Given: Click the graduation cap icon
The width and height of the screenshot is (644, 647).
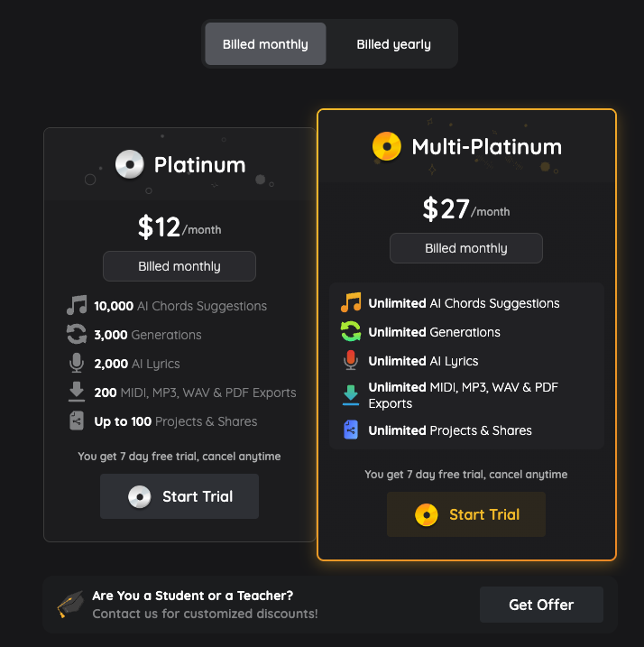Looking at the screenshot, I should click(x=70, y=604).
